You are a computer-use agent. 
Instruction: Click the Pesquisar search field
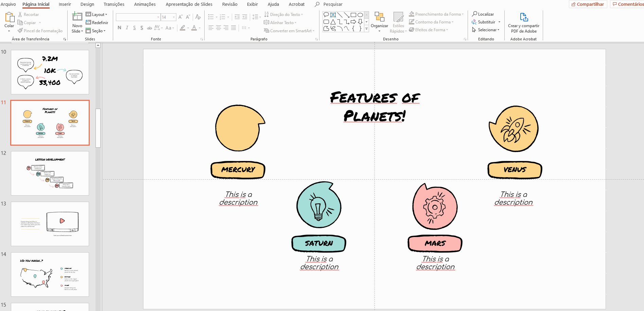click(x=333, y=4)
